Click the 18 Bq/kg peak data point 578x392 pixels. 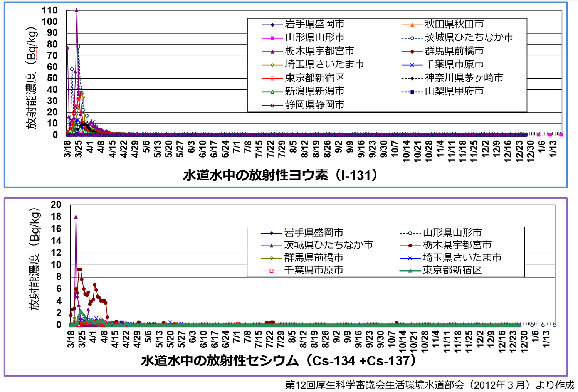(x=76, y=216)
